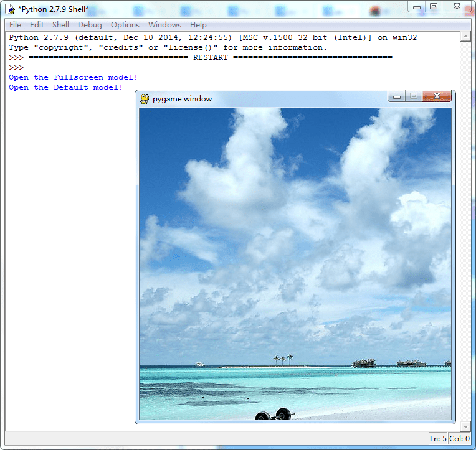This screenshot has height=450, width=476.
Task: Minimize the Python Shell window
Action: pyautogui.click(x=417, y=7)
